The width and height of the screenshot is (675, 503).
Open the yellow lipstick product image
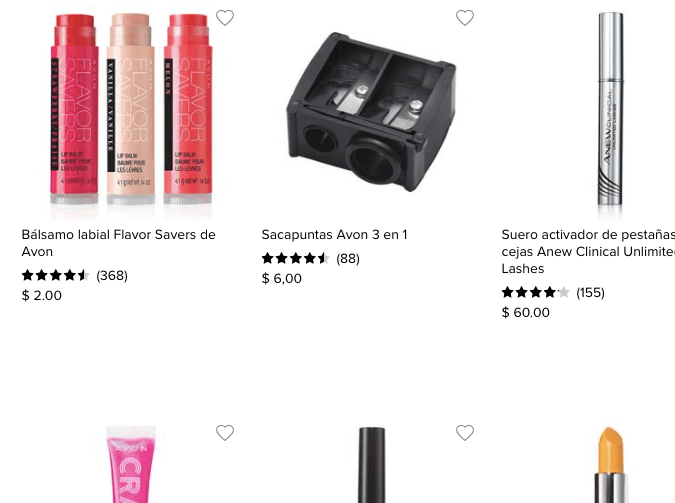[x=610, y=464]
